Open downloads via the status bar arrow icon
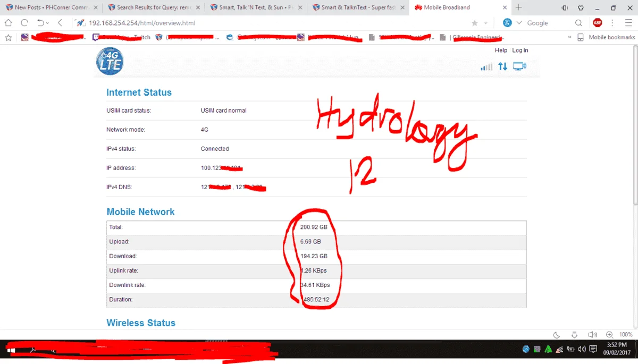 pos(575,335)
